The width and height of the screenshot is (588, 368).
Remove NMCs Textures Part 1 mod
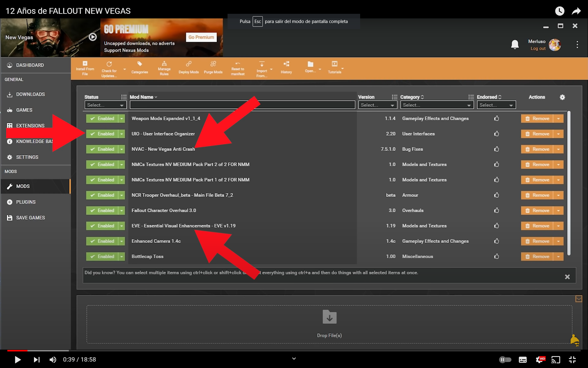[x=537, y=180]
